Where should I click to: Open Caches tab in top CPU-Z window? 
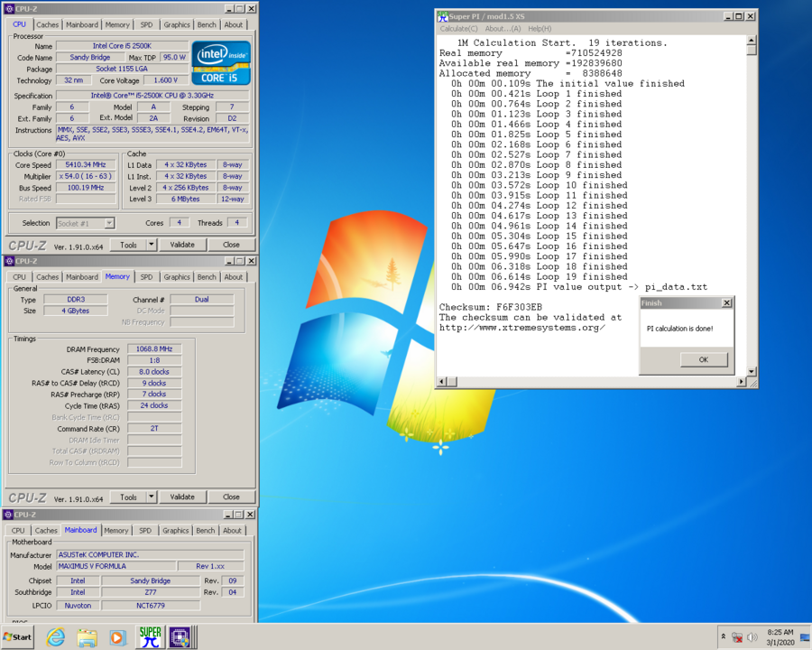pyautogui.click(x=48, y=24)
